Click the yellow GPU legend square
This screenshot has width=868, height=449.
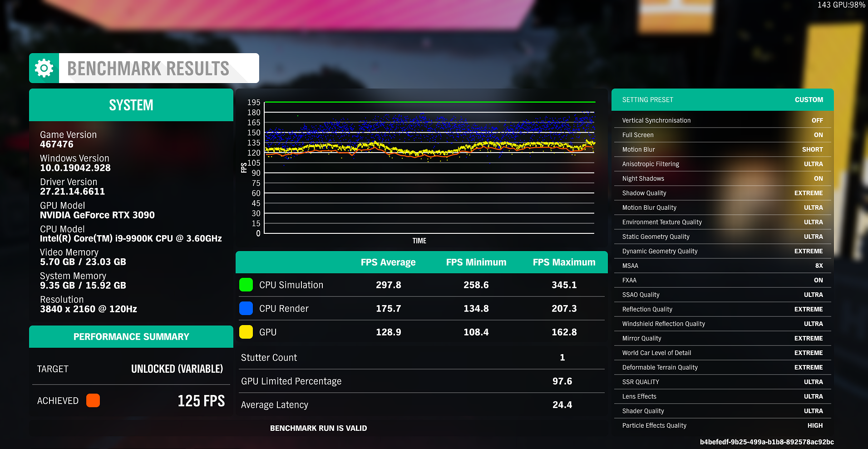pos(246,332)
